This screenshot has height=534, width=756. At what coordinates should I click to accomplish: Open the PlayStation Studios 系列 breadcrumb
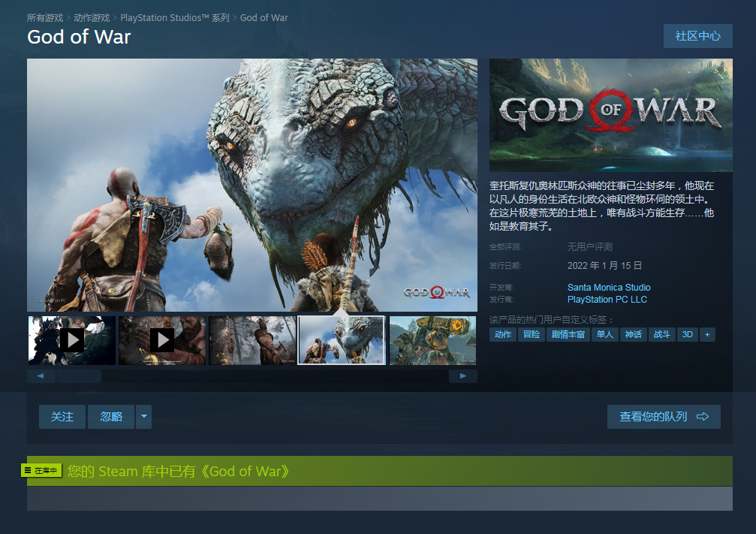[x=174, y=18]
